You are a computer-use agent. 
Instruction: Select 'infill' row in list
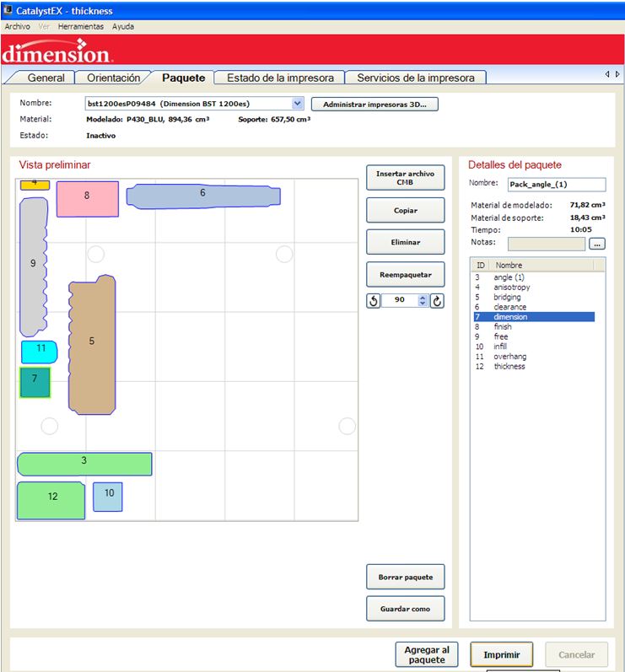click(x=534, y=347)
